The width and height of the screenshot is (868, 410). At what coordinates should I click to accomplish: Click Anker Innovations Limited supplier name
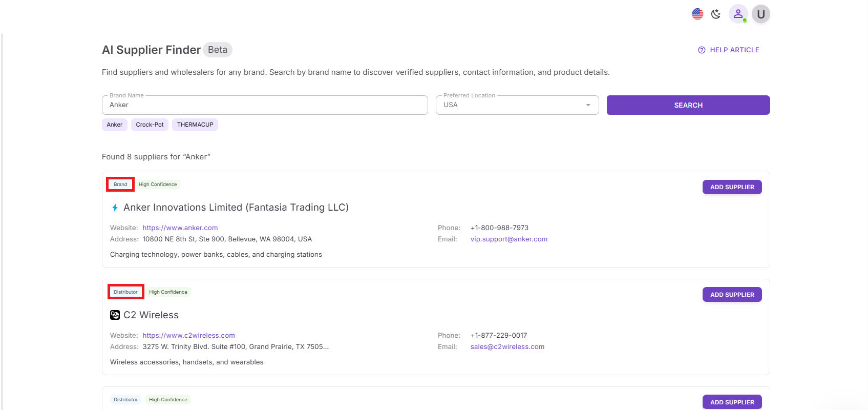tap(236, 208)
